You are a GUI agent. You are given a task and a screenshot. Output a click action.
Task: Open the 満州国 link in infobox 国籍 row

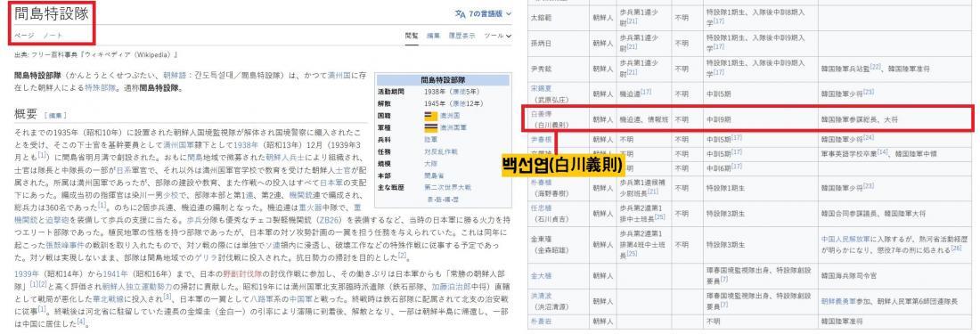pyautogui.click(x=450, y=116)
